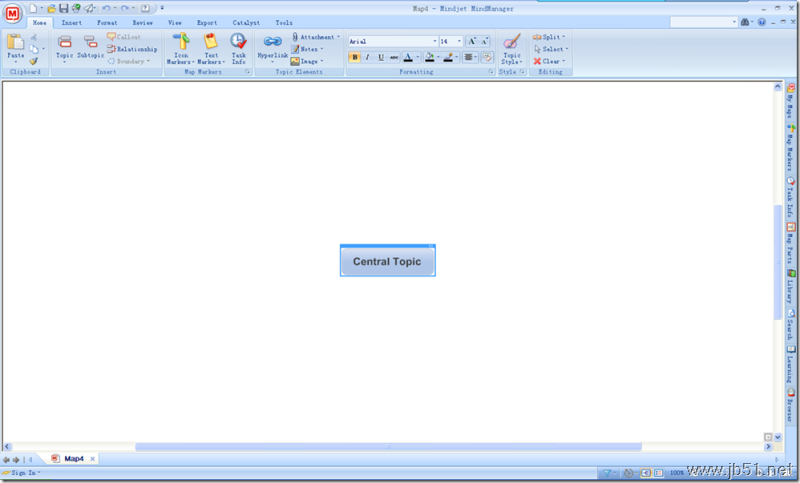The image size is (800, 483).
Task: Close the Map4 document tab
Action: (x=92, y=459)
